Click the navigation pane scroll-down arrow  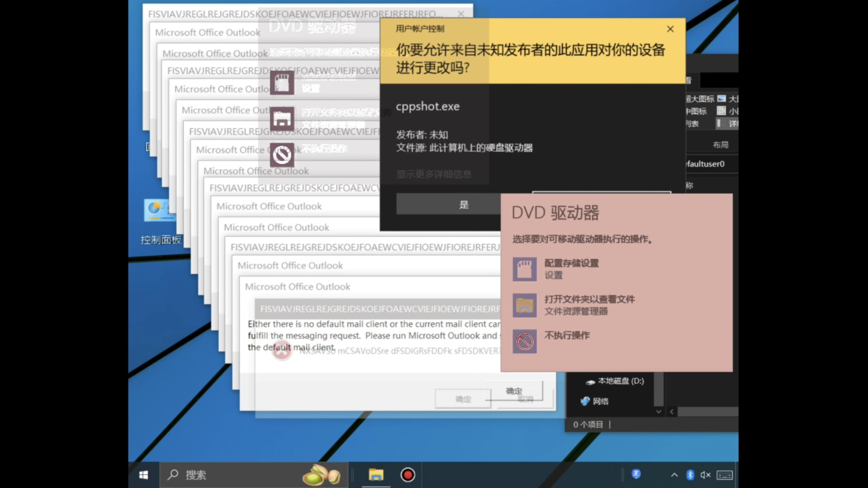pyautogui.click(x=658, y=411)
